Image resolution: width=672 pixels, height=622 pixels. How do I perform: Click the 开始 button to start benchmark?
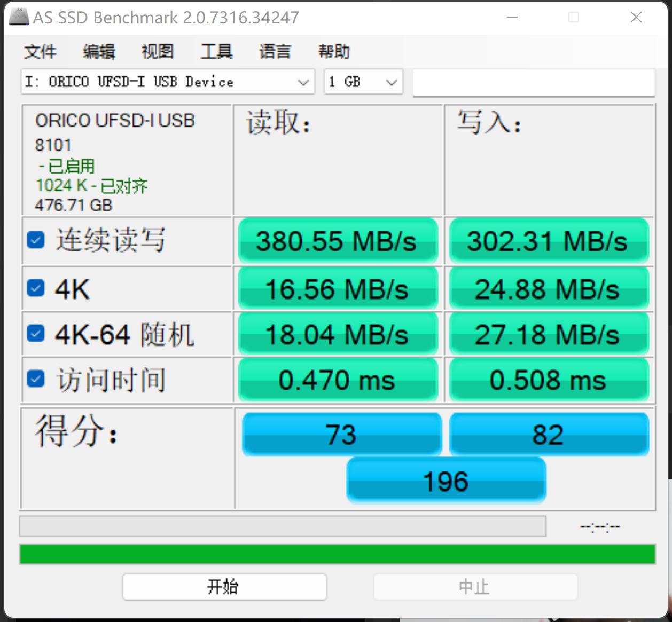click(224, 586)
